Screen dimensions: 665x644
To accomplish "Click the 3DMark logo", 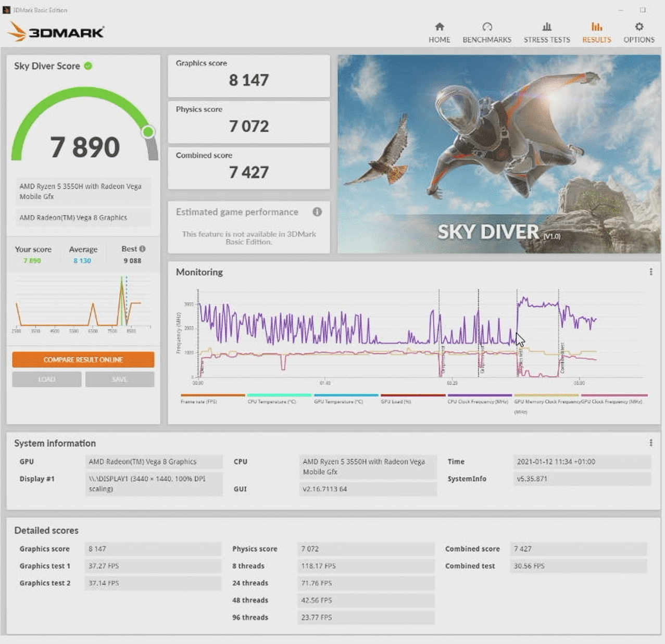I will coord(56,32).
